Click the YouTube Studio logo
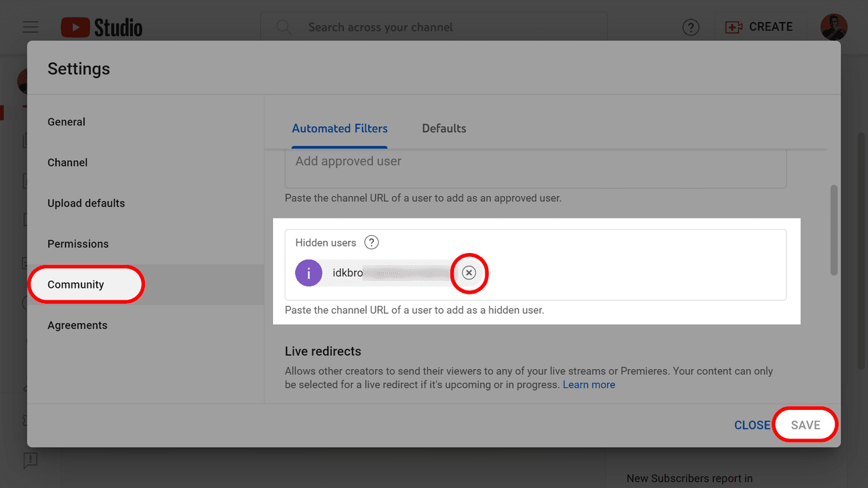 (x=101, y=27)
